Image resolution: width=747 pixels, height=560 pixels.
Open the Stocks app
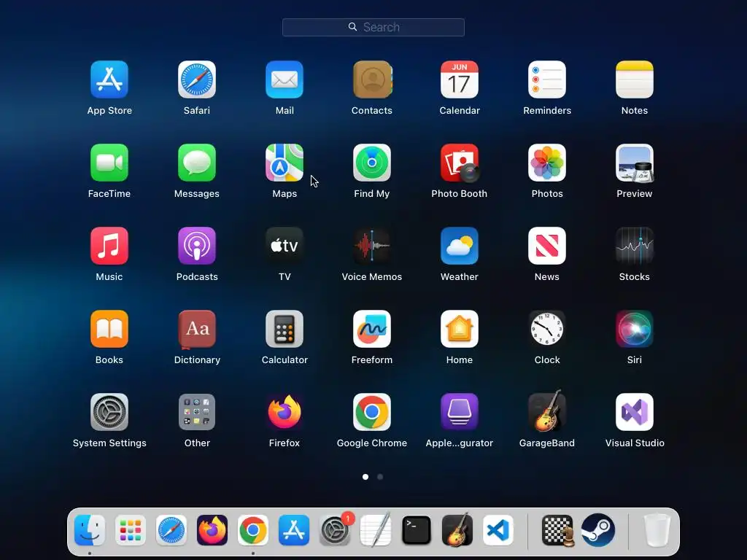tap(635, 246)
